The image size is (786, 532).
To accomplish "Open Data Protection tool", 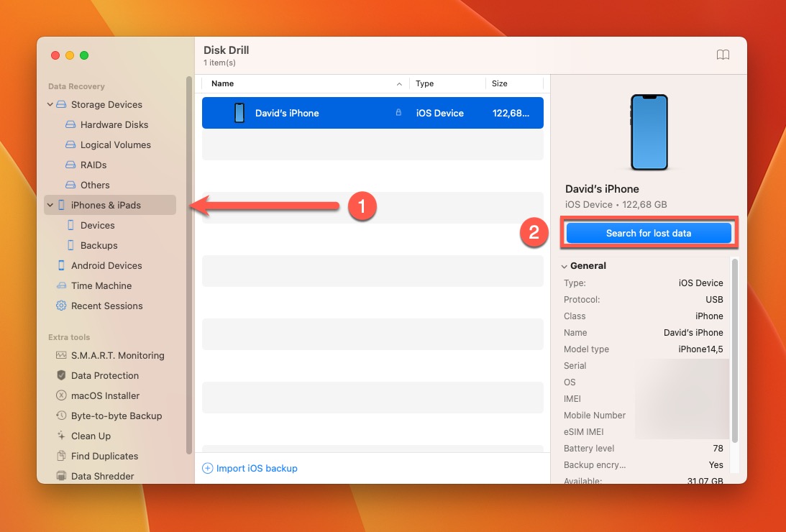I will pyautogui.click(x=105, y=375).
